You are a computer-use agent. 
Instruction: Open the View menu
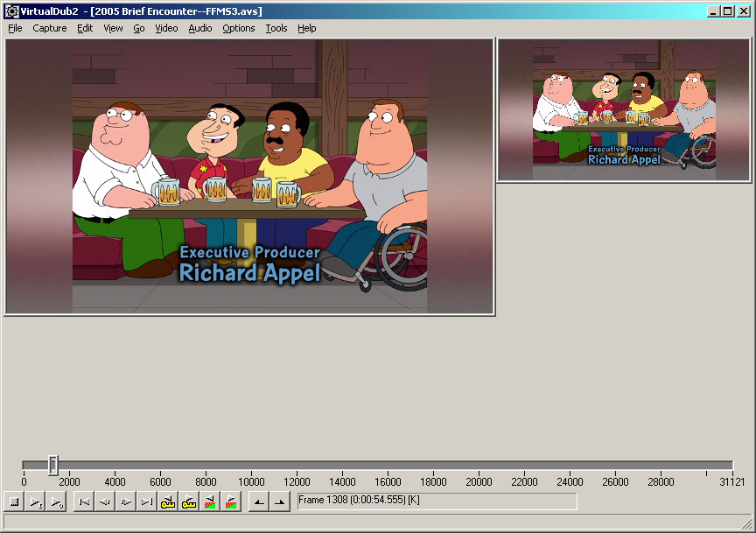(x=113, y=29)
